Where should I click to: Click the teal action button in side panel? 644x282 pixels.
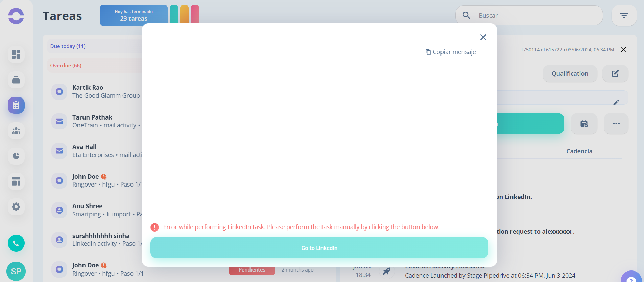[x=530, y=124]
